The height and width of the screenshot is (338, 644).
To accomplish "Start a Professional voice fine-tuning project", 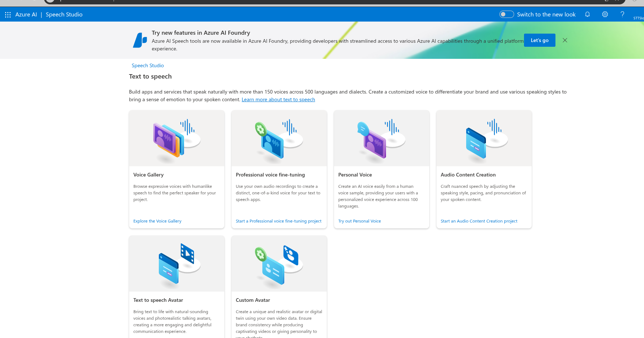I will (278, 221).
